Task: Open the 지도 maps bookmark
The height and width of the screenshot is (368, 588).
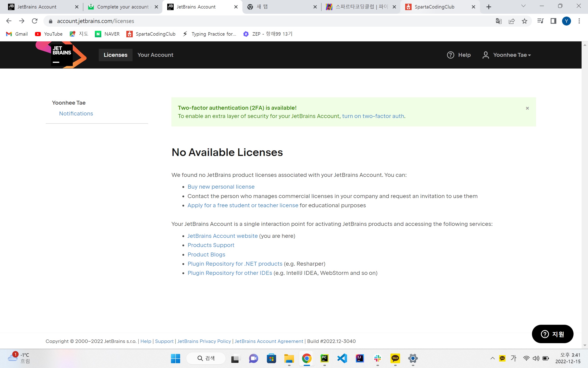Action: [79, 34]
